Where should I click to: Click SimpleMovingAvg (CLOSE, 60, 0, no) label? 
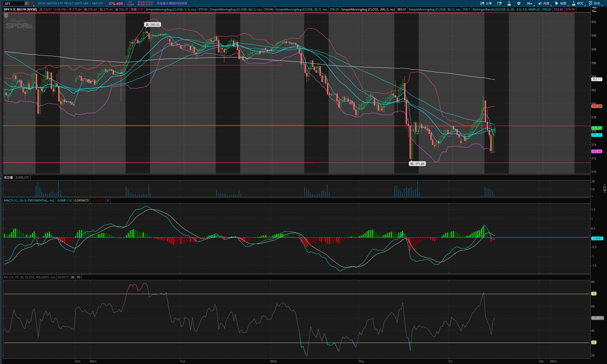click(x=236, y=9)
